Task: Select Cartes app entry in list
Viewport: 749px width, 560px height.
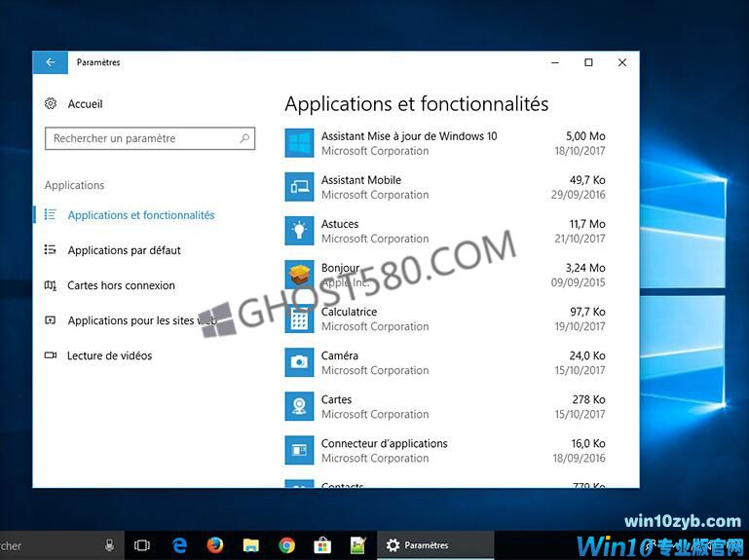Action: point(445,406)
